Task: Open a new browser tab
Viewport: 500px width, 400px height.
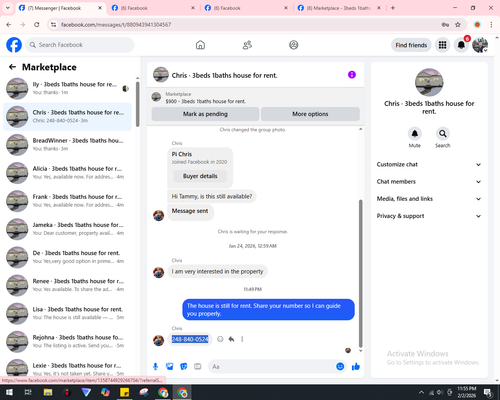Action: (393, 8)
